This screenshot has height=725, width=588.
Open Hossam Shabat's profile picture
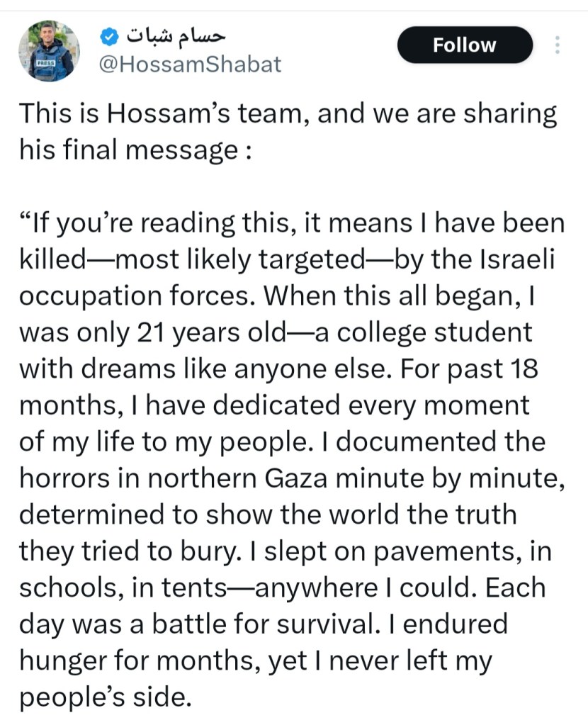tap(48, 51)
